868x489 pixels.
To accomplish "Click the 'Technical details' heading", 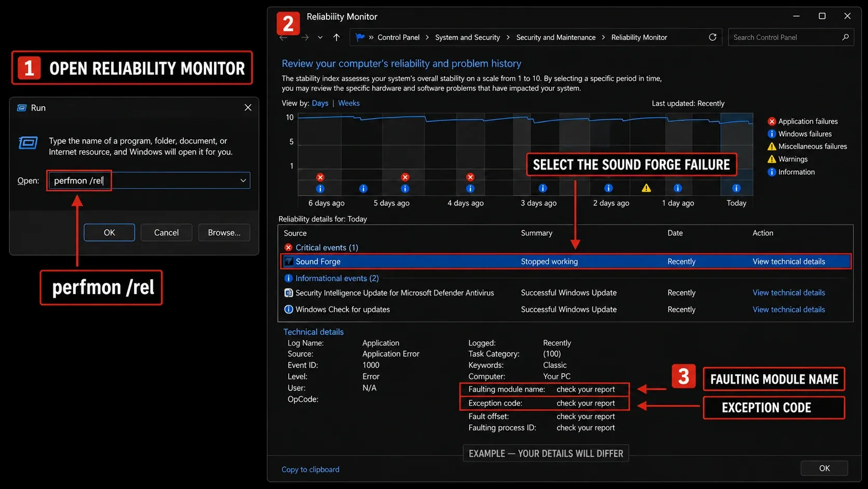I will (x=314, y=332).
